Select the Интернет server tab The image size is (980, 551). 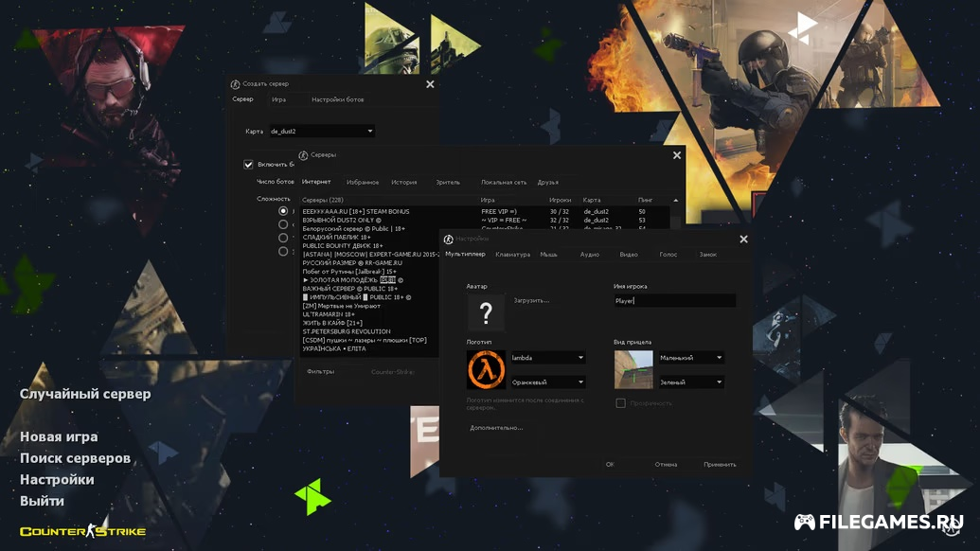click(x=316, y=182)
